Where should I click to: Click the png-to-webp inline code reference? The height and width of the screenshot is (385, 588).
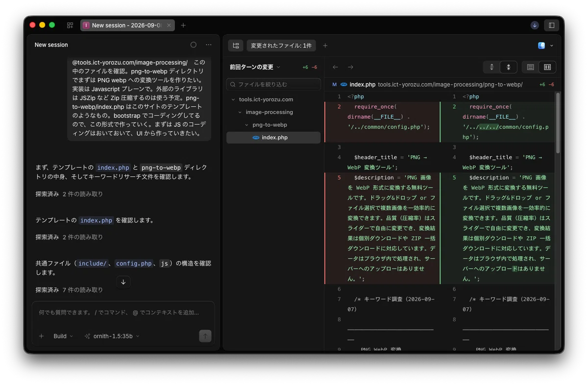tap(161, 168)
